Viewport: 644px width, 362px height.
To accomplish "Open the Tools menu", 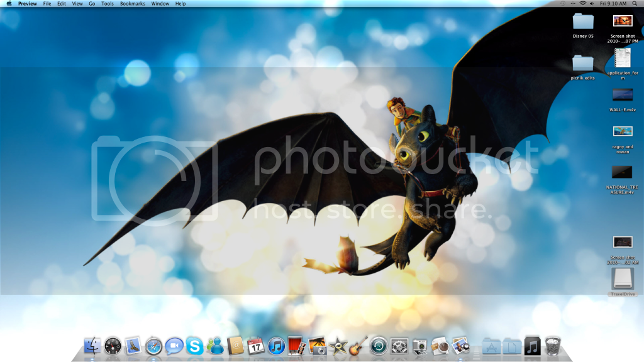I will tap(108, 4).
